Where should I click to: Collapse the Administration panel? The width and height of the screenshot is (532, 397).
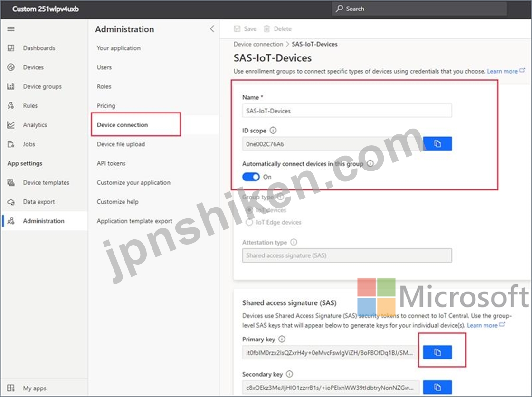(212, 29)
